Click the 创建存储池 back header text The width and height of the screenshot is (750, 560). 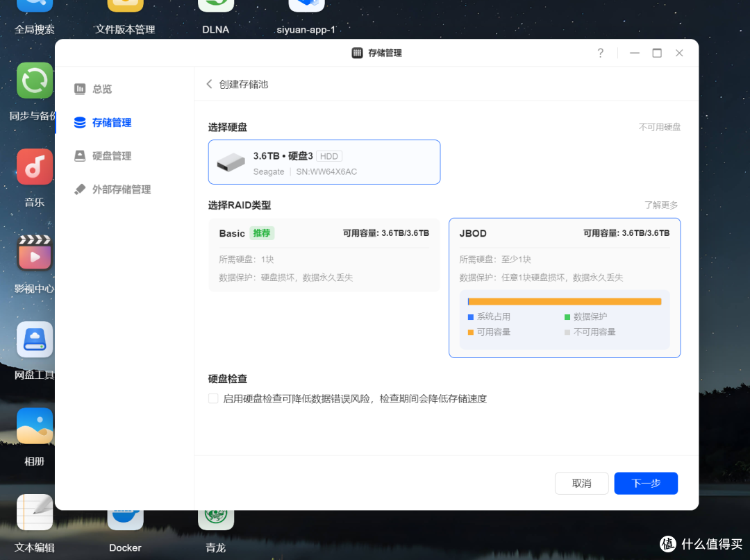click(x=244, y=84)
